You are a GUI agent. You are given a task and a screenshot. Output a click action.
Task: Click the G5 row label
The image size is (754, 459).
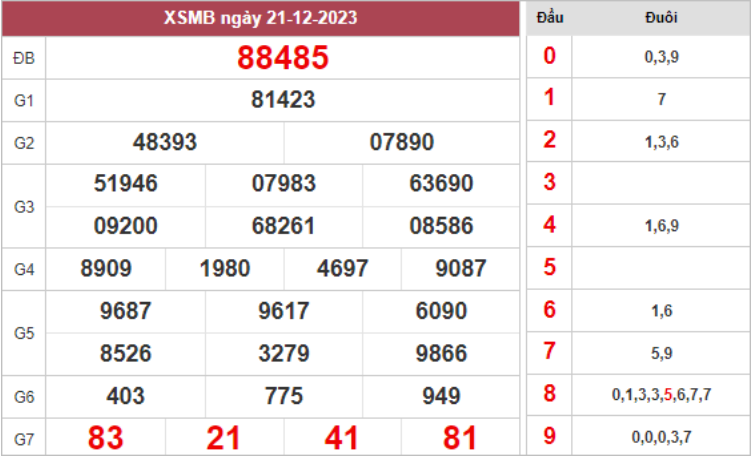24,333
